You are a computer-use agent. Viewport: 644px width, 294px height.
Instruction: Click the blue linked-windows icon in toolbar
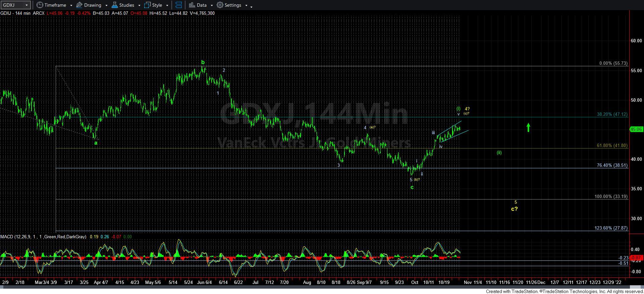click(x=179, y=5)
